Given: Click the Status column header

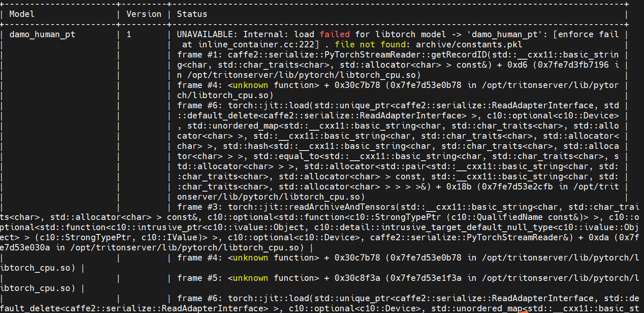Looking at the screenshot, I should pos(192,14).
